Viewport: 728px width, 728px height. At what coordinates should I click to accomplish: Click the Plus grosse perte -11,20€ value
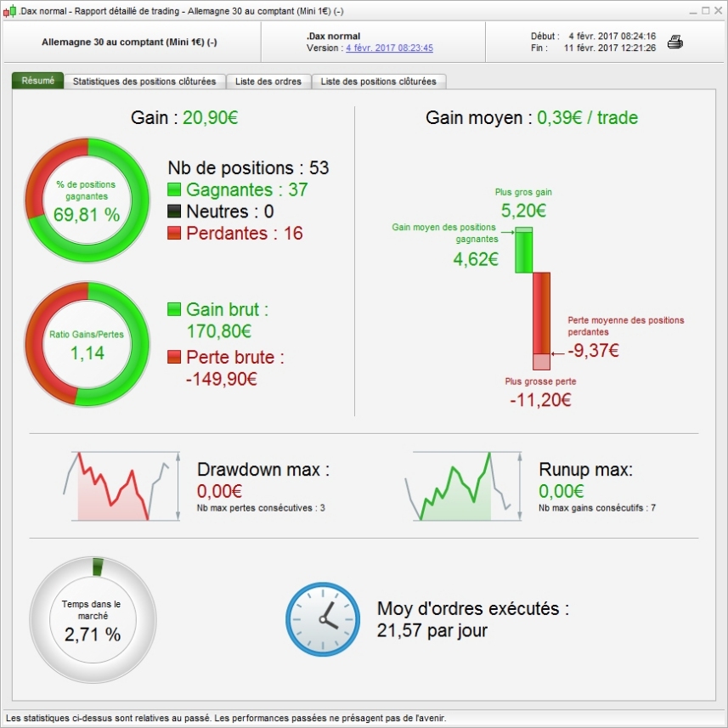[540, 400]
